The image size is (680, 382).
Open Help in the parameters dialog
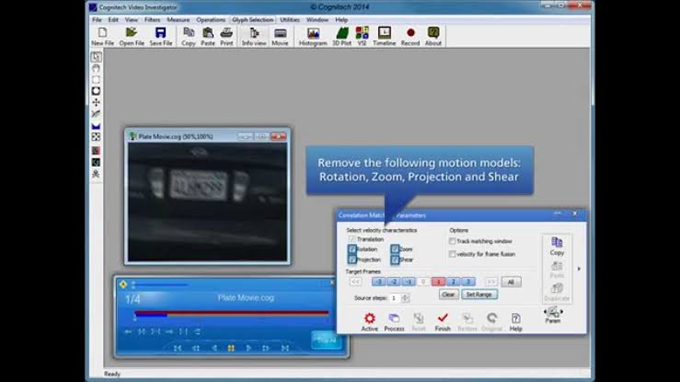tap(516, 322)
